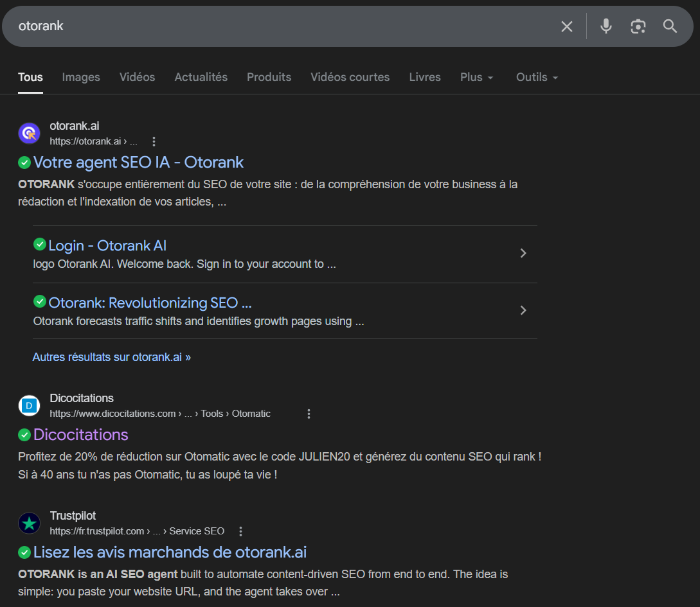The image size is (700, 607).
Task: Click the Trustpilot site name text
Action: (x=73, y=516)
